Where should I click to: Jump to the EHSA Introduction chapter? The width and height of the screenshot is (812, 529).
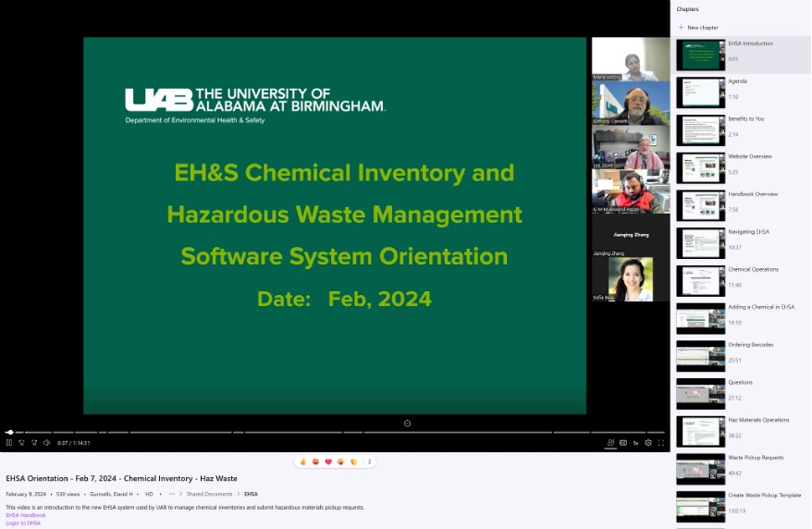coord(741,55)
